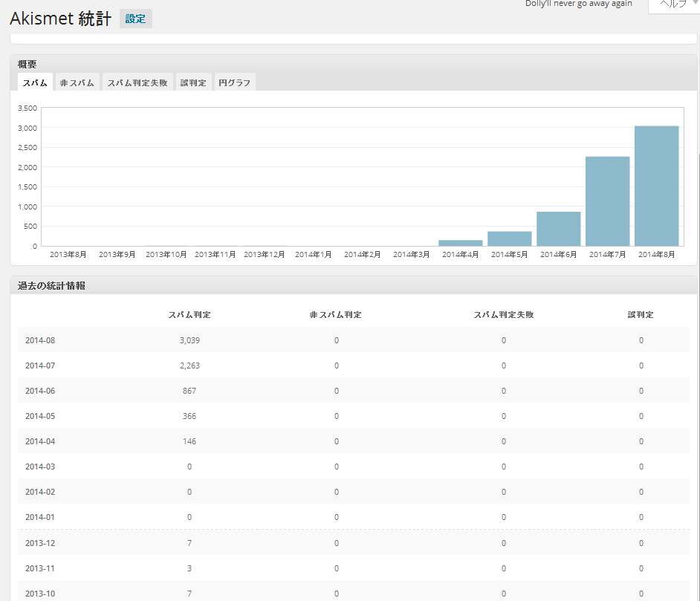Image resolution: width=700 pixels, height=601 pixels.
Task: Select the 2014-02 row label
Action: click(40, 492)
